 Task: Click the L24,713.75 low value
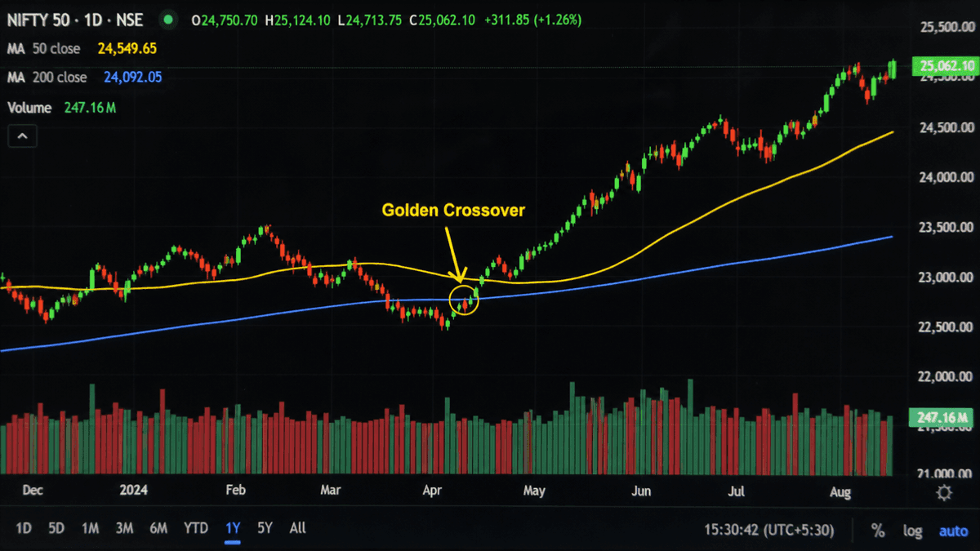[x=370, y=20]
